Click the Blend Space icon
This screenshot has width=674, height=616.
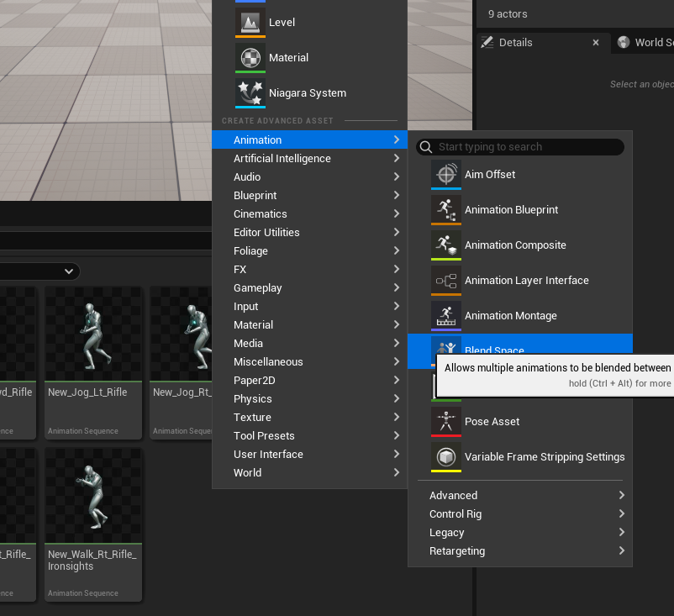(445, 345)
